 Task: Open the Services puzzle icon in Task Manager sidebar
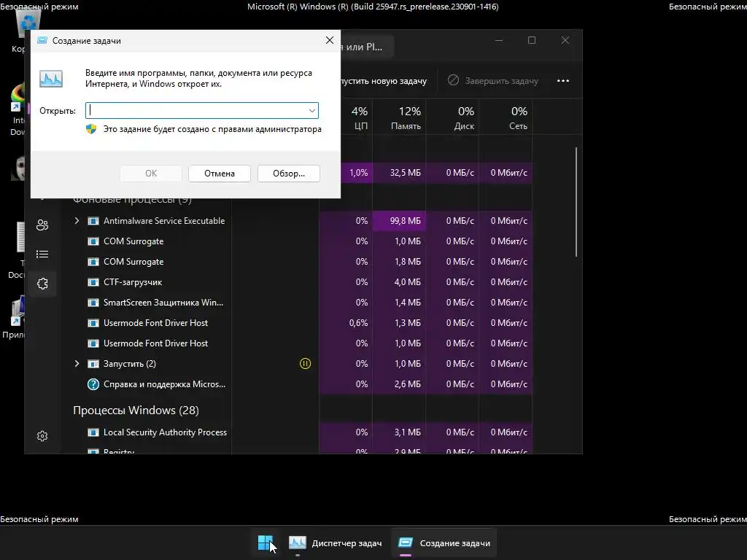pos(42,284)
